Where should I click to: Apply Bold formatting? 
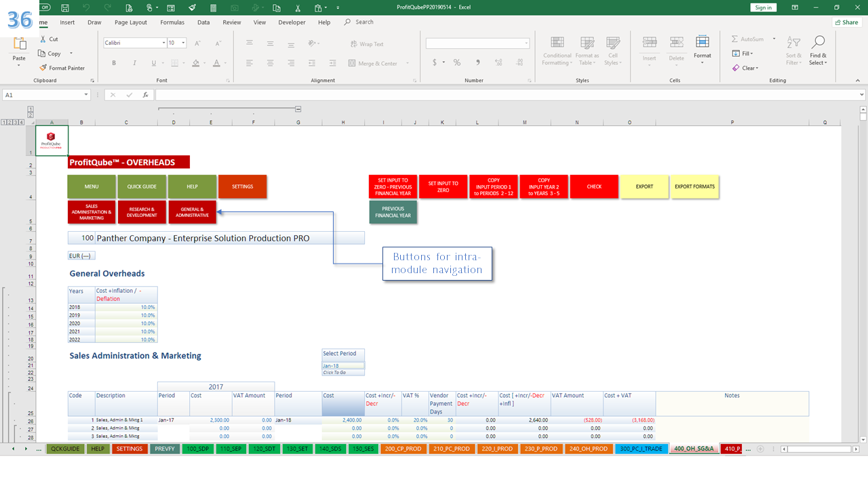114,63
